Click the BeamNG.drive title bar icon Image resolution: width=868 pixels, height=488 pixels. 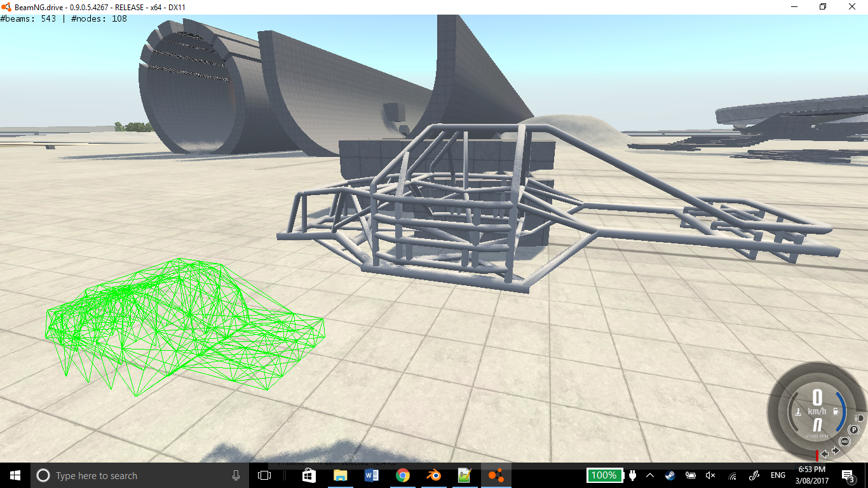coord(7,6)
